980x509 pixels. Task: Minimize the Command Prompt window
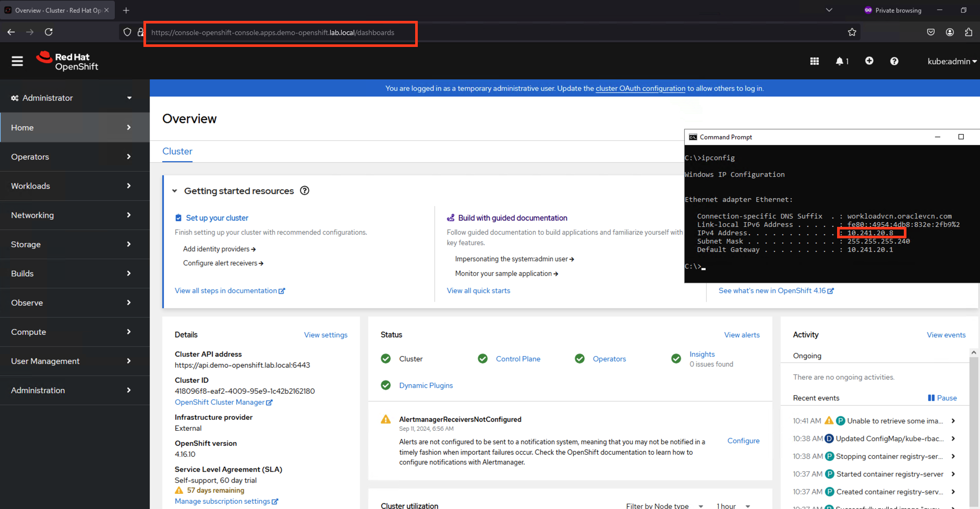click(x=937, y=137)
